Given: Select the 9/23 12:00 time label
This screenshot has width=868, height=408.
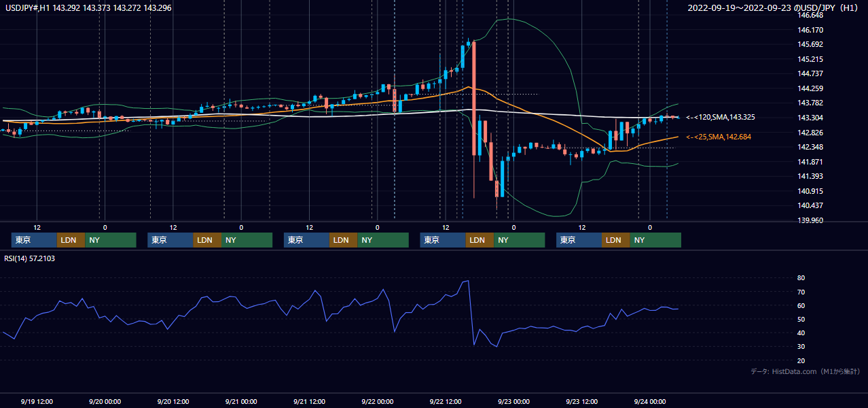Looking at the screenshot, I should point(582,401).
